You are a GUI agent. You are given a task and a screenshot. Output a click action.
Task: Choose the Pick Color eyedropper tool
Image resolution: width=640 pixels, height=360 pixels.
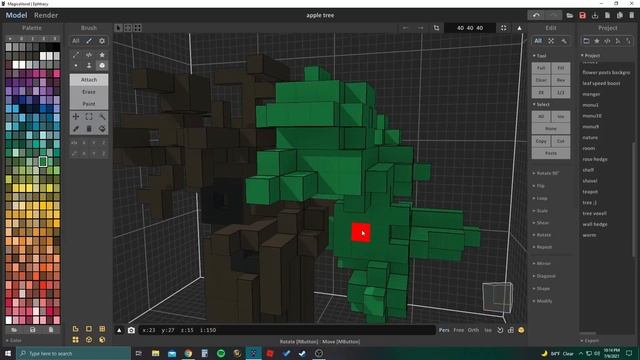(76, 129)
